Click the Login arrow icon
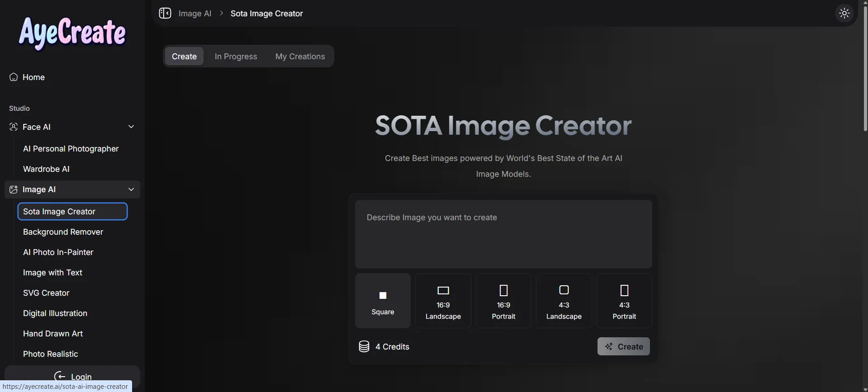The image size is (868, 392). [60, 376]
